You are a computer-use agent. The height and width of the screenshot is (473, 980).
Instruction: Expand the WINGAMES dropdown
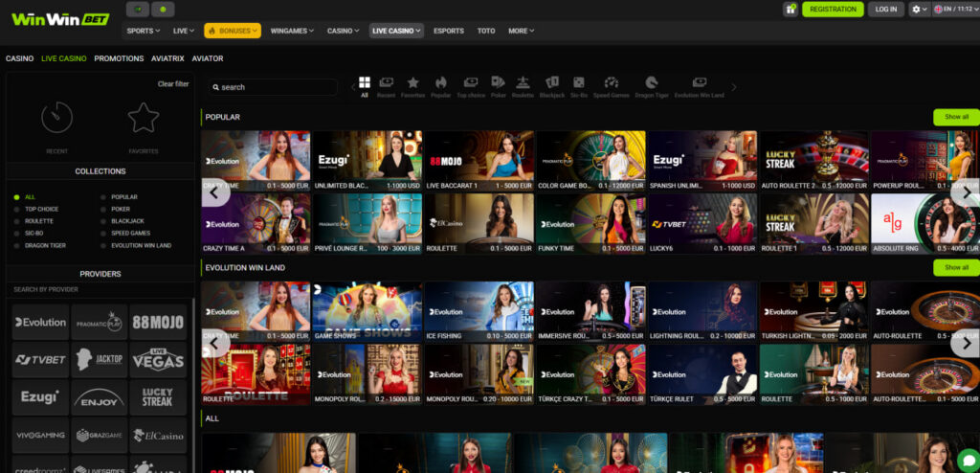point(292,31)
